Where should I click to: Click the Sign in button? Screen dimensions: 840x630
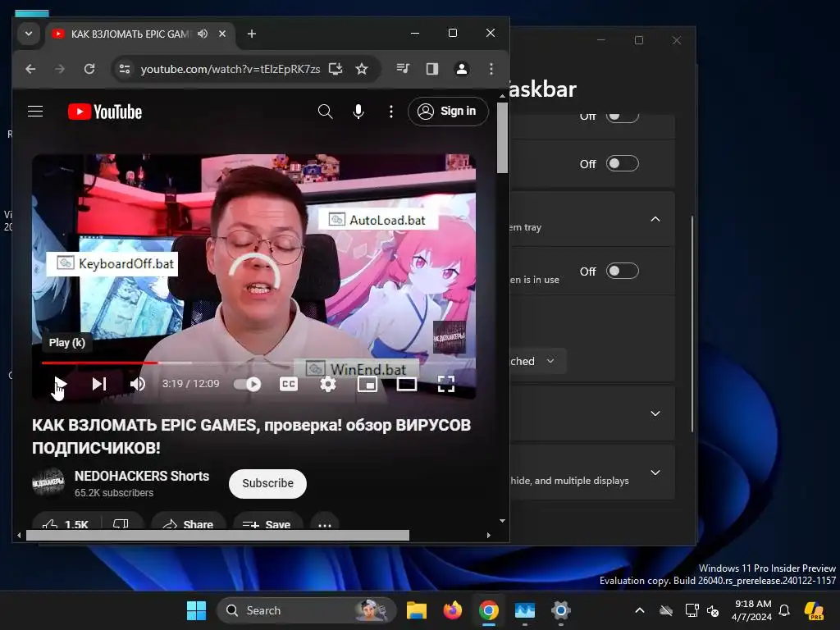pyautogui.click(x=448, y=112)
